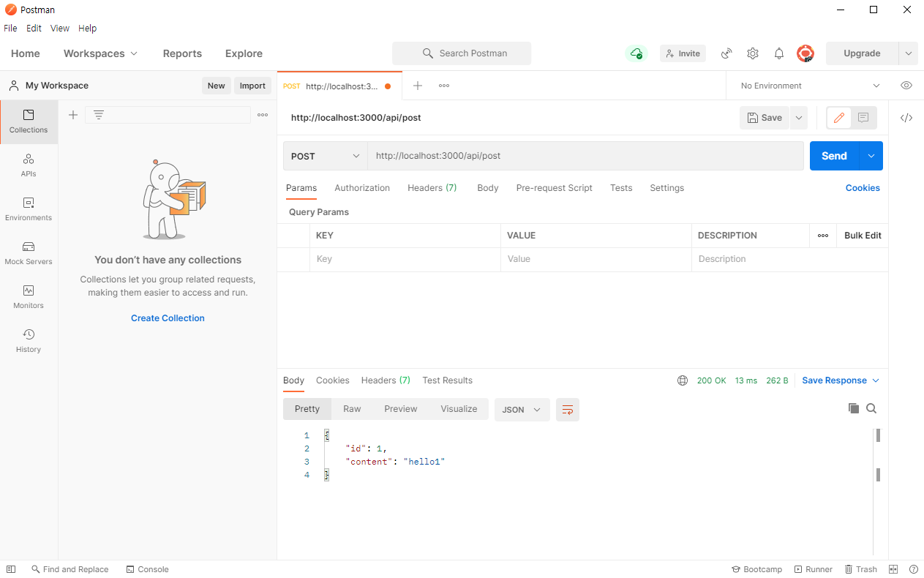The image size is (924, 578).
Task: Switch to comments mode icon
Action: 863,118
